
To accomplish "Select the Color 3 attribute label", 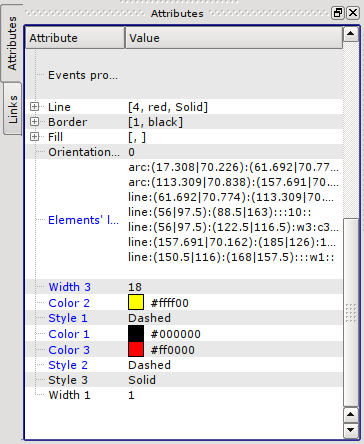I will [69, 350].
